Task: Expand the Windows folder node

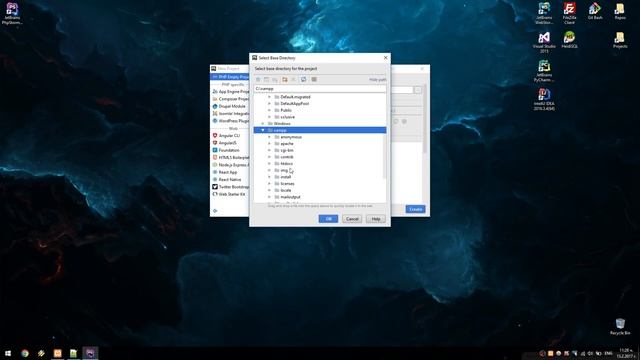Action: [263, 123]
